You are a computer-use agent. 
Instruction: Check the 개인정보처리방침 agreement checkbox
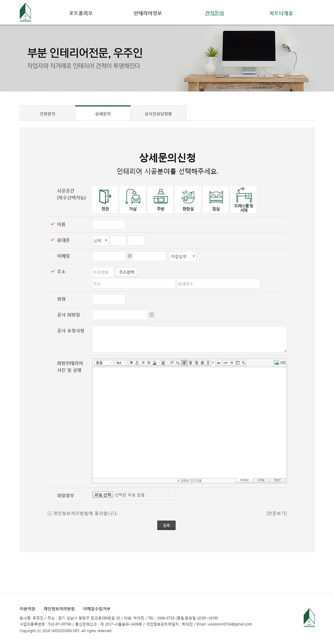pyautogui.click(x=50, y=513)
